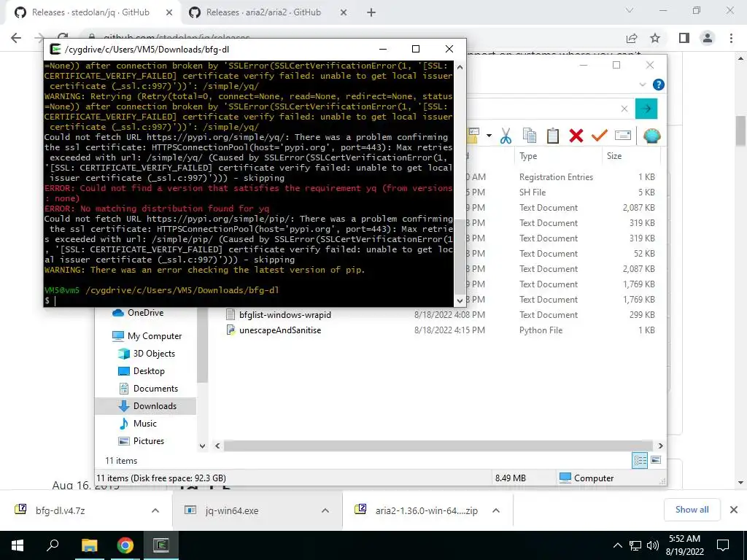Close the stedolan/jq browser tab
The width and height of the screenshot is (747, 560).
pyautogui.click(x=169, y=13)
